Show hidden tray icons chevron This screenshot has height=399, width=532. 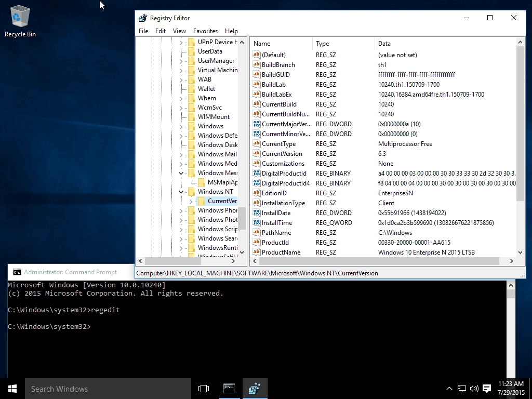tap(449, 389)
